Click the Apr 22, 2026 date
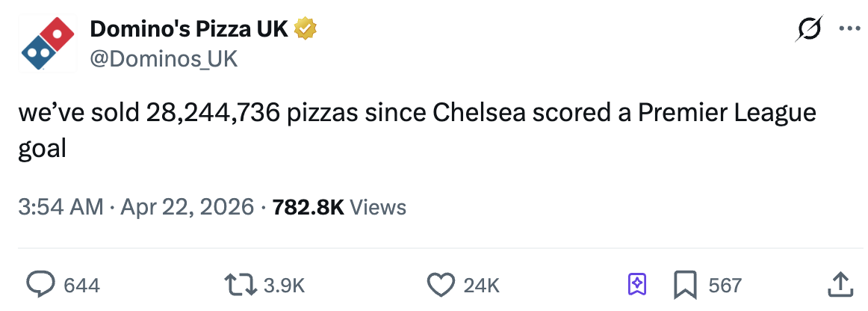The height and width of the screenshot is (311, 868). click(x=185, y=206)
